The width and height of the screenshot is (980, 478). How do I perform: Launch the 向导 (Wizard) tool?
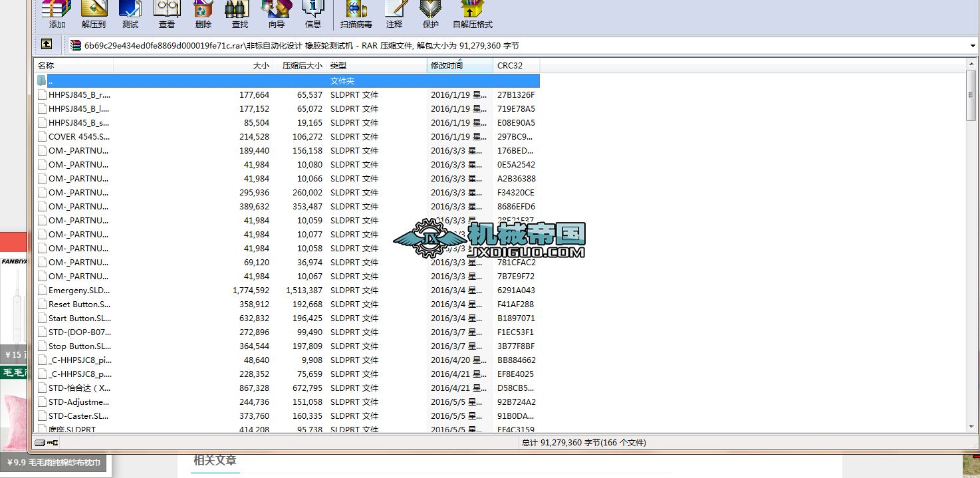coord(277,13)
